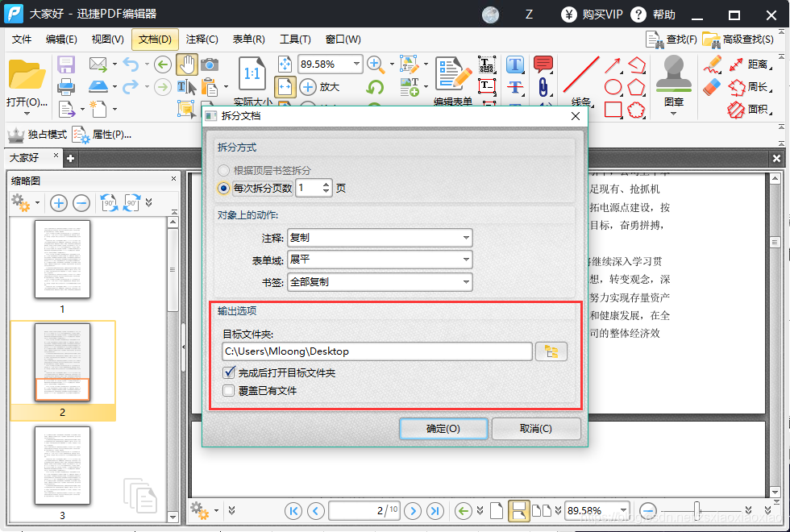Select the hand pan tool
790x532 pixels.
point(186,64)
